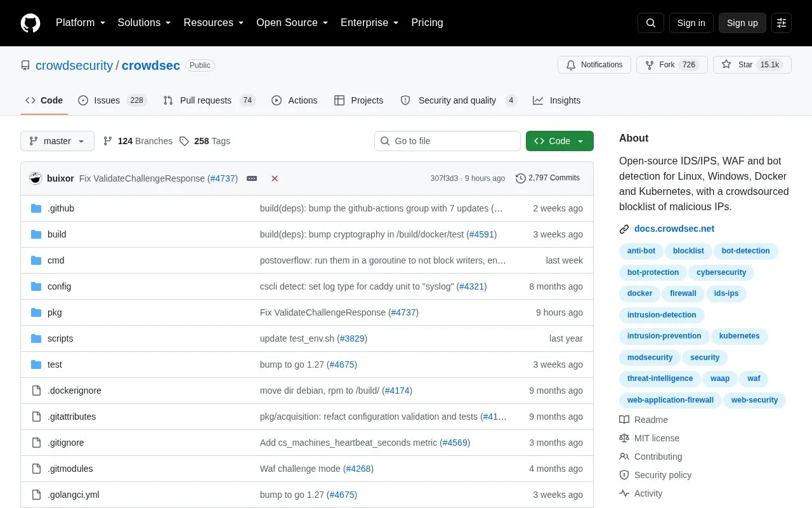The width and height of the screenshot is (812, 508).
Task: Open the .golangci.yml file
Action: point(74,495)
